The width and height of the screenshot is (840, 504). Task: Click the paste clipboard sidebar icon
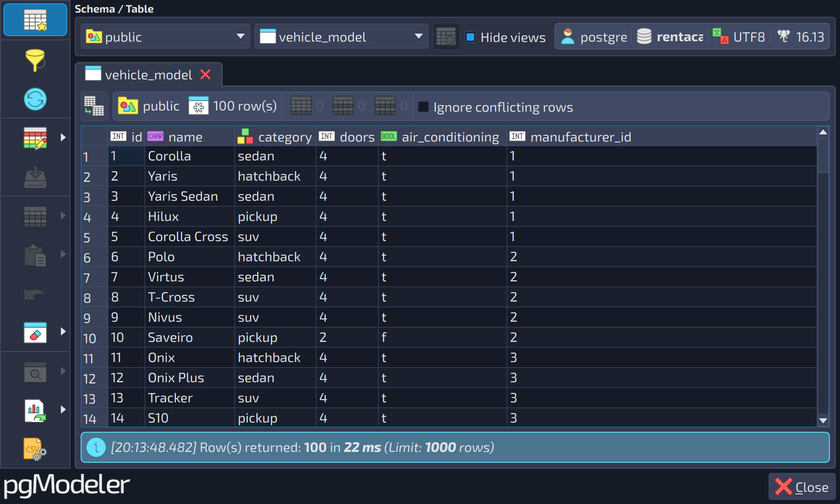pos(35,255)
